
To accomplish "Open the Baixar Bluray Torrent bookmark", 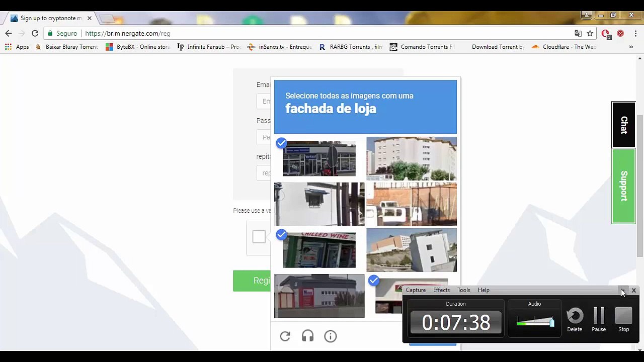I will point(66,47).
